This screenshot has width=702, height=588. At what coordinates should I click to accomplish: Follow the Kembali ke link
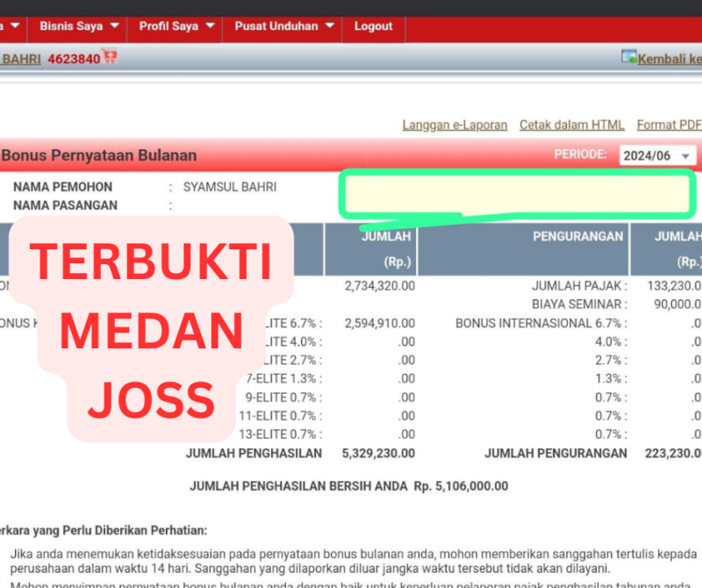pyautogui.click(x=670, y=59)
